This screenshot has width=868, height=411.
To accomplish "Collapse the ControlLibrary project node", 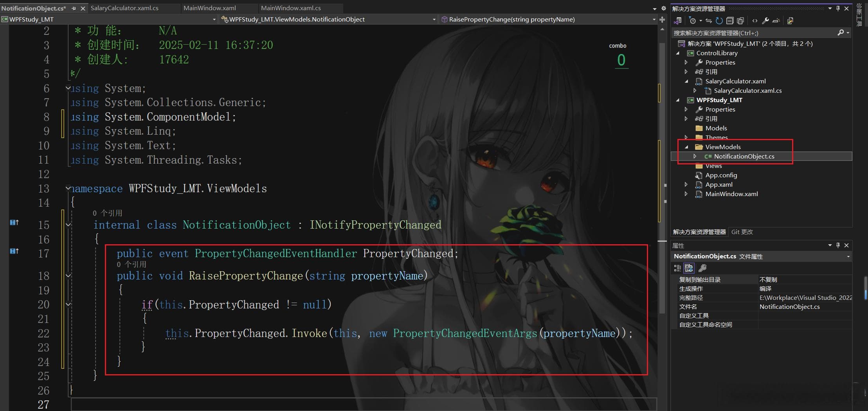I will tap(678, 53).
